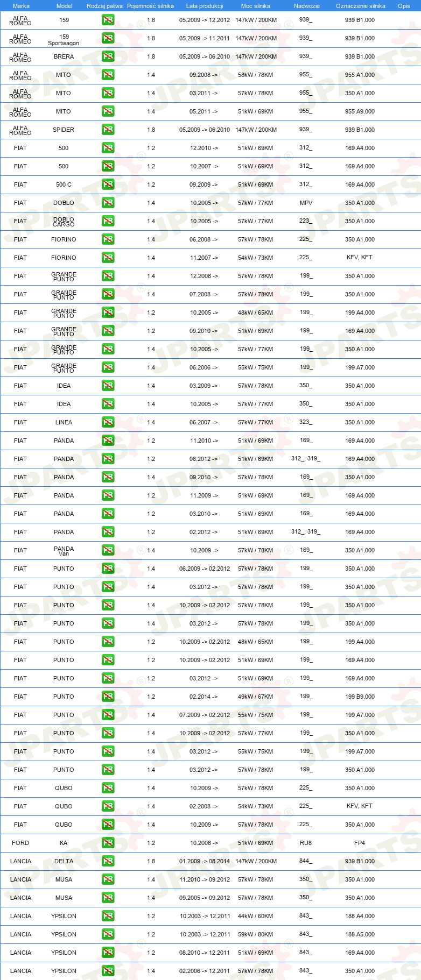The height and width of the screenshot is (980, 421).
Task: Click fuel icon in YPSILON 02.2006 row
Action: pyautogui.click(x=108, y=971)
